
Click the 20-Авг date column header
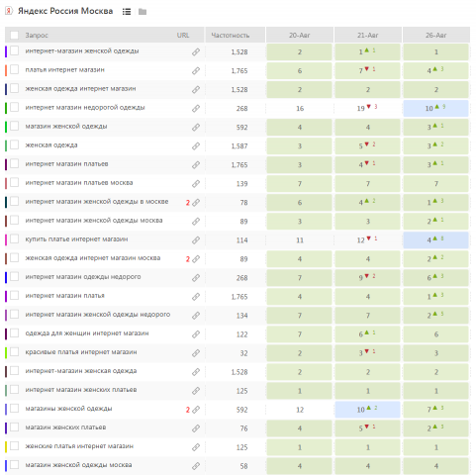pyautogui.click(x=300, y=35)
